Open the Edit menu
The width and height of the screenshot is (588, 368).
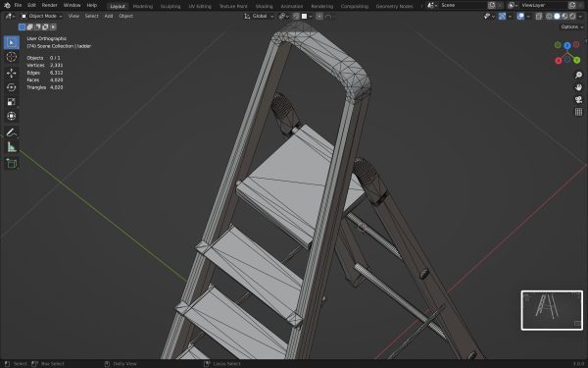coord(32,5)
